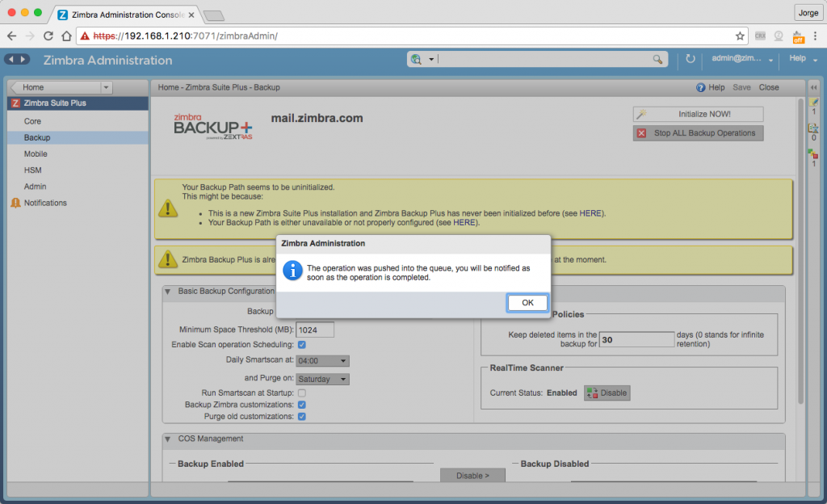Select the Zimbra Suite Plus header item
The image size is (827, 504).
(78, 103)
